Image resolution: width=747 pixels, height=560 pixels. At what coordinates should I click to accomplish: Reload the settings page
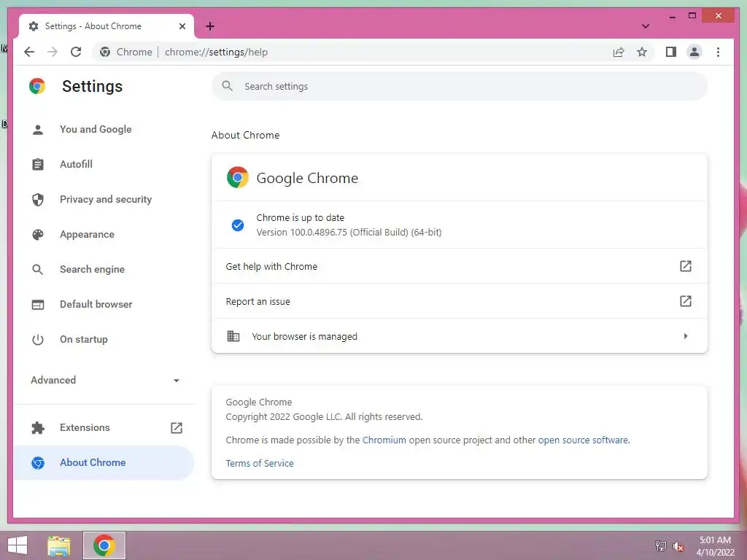(x=76, y=52)
